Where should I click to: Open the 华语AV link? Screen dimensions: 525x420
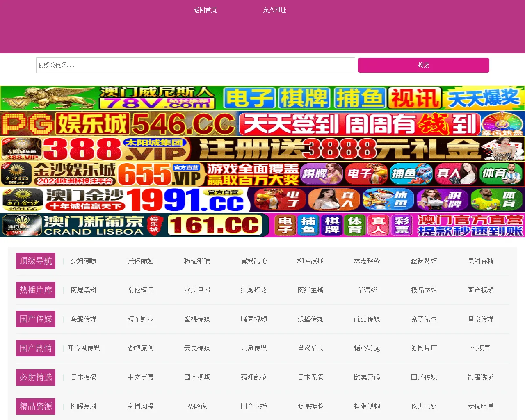click(367, 290)
